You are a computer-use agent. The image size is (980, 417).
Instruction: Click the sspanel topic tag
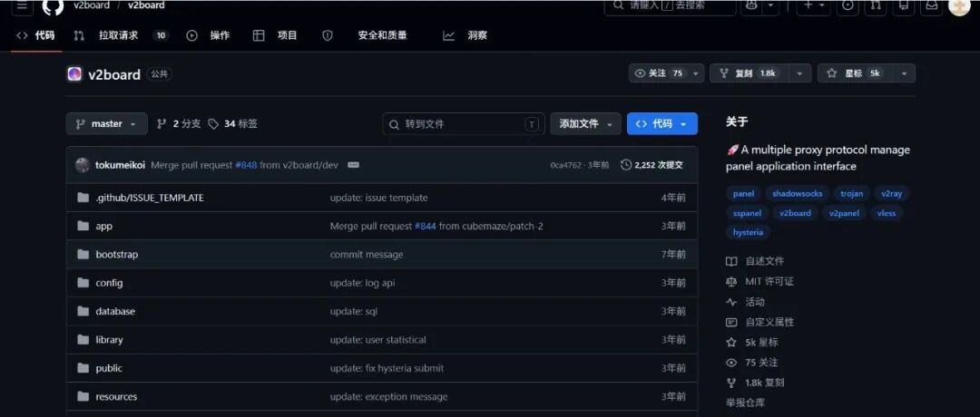(747, 213)
